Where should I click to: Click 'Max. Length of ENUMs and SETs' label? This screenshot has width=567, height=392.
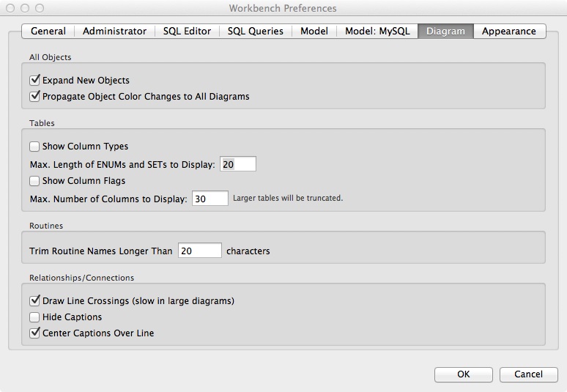coord(122,165)
